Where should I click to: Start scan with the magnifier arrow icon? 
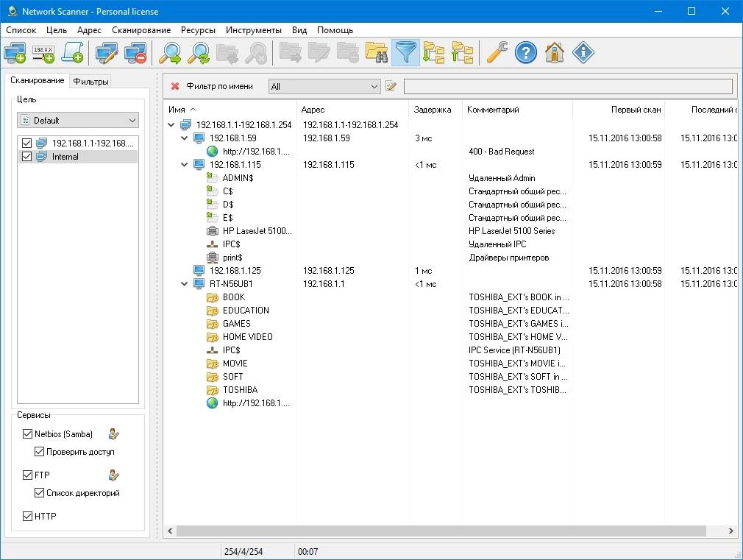[170, 53]
